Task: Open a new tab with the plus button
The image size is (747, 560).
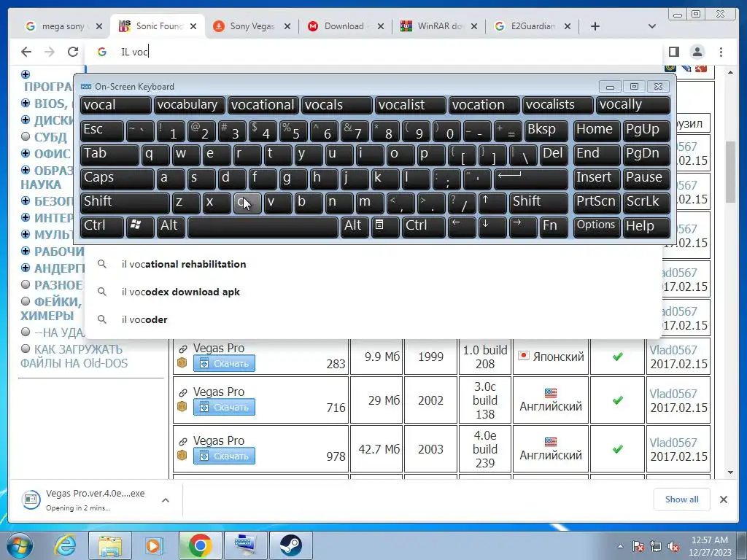Action: click(x=595, y=26)
